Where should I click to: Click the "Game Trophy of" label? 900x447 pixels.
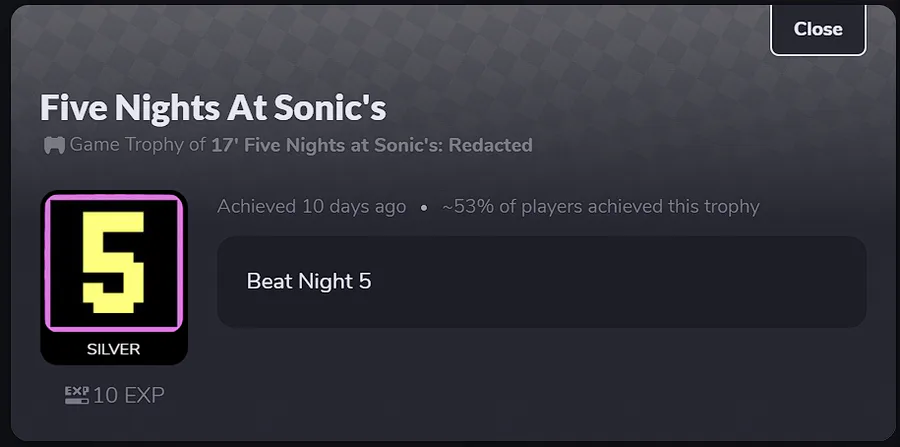[x=138, y=146]
